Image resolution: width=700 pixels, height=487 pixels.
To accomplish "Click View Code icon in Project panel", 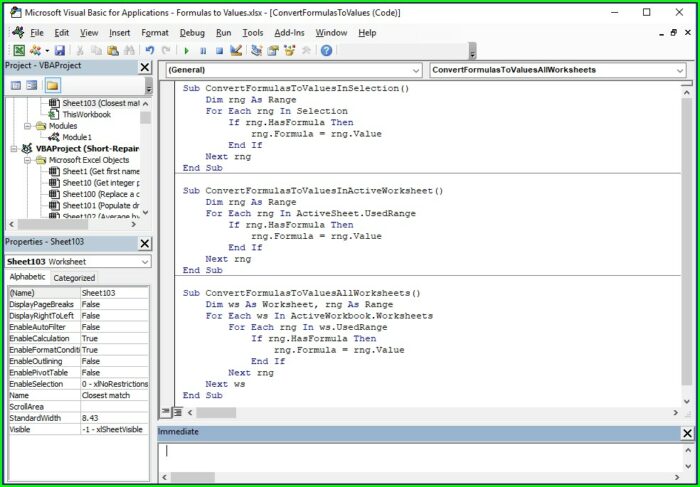I will (x=16, y=85).
